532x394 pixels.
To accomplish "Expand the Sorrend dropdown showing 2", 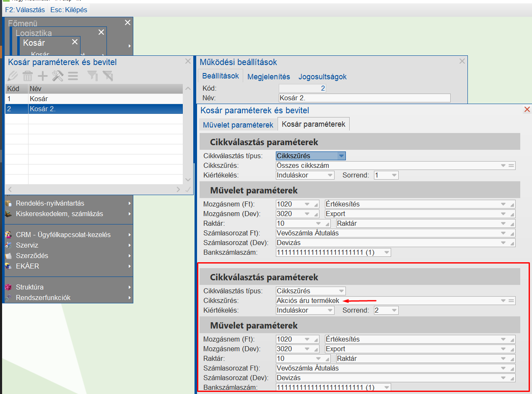I will (x=394, y=311).
